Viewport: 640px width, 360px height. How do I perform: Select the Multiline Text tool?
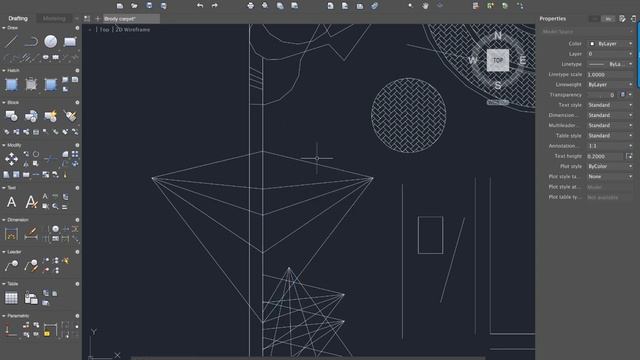pos(11,202)
